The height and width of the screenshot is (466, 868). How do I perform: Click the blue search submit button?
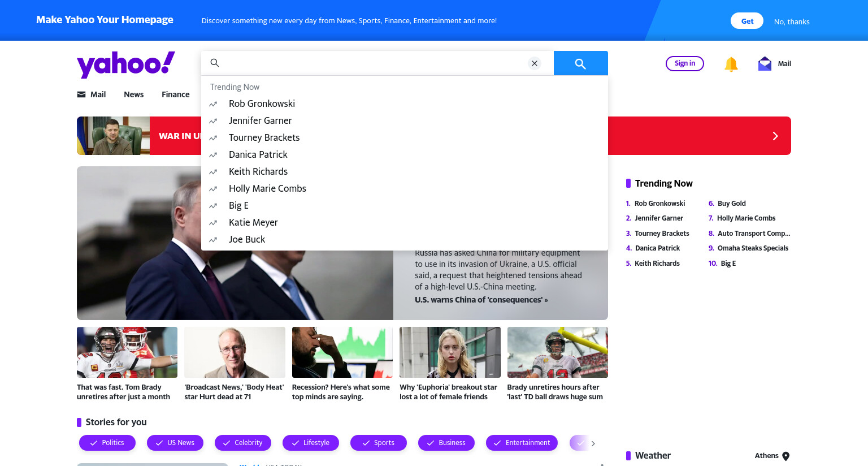coord(580,63)
